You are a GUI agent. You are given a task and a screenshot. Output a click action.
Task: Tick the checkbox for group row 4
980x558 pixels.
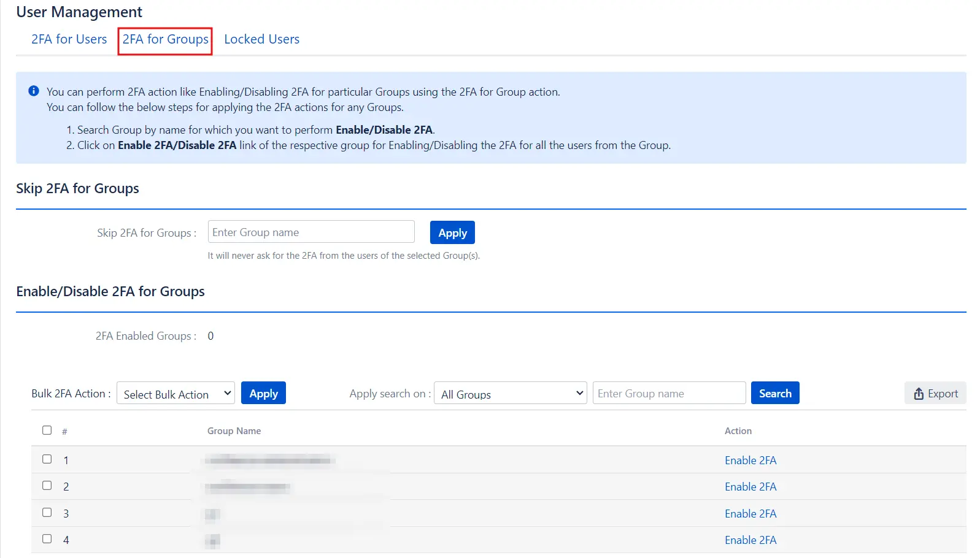47,538
